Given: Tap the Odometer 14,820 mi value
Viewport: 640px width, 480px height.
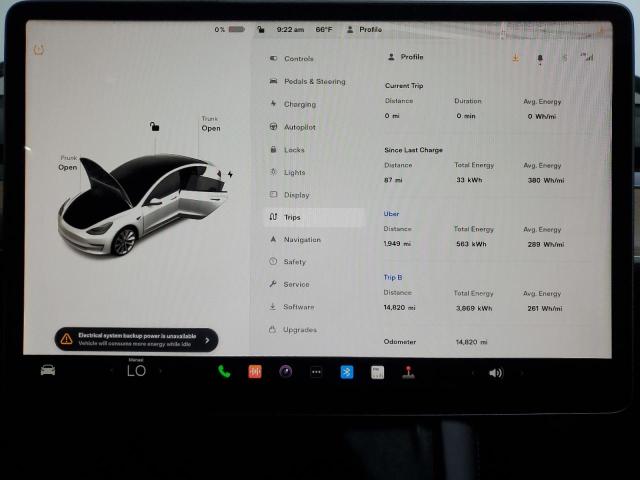Looking at the screenshot, I should [x=471, y=342].
